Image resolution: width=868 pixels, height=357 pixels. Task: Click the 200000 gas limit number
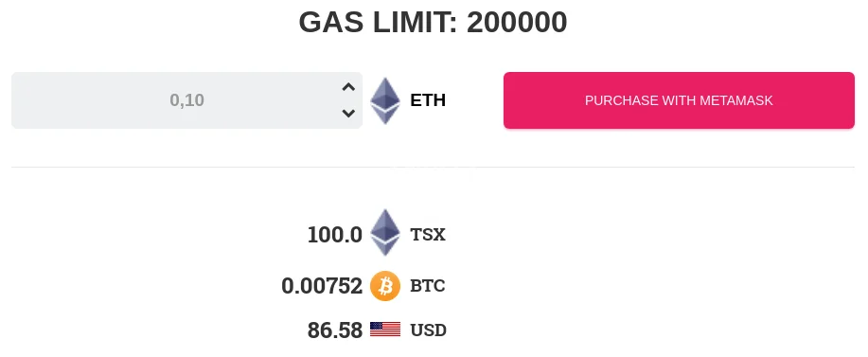point(517,23)
